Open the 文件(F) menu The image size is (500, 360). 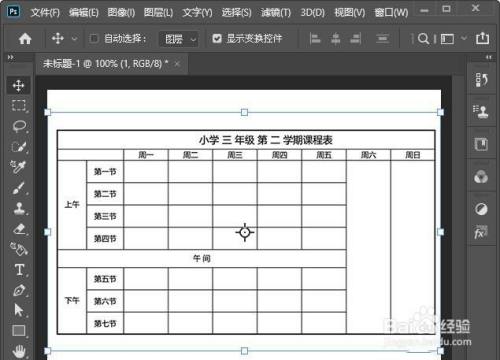[45, 13]
